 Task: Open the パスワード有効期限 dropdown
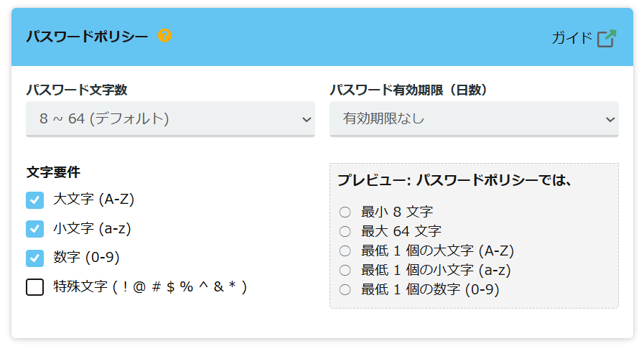(474, 118)
